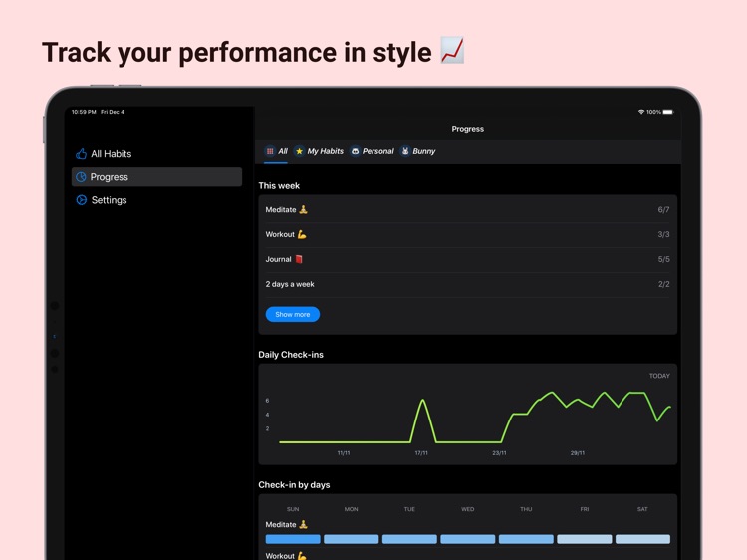Open All Habits in the sidebar
Image resolution: width=747 pixels, height=560 pixels.
156,153
